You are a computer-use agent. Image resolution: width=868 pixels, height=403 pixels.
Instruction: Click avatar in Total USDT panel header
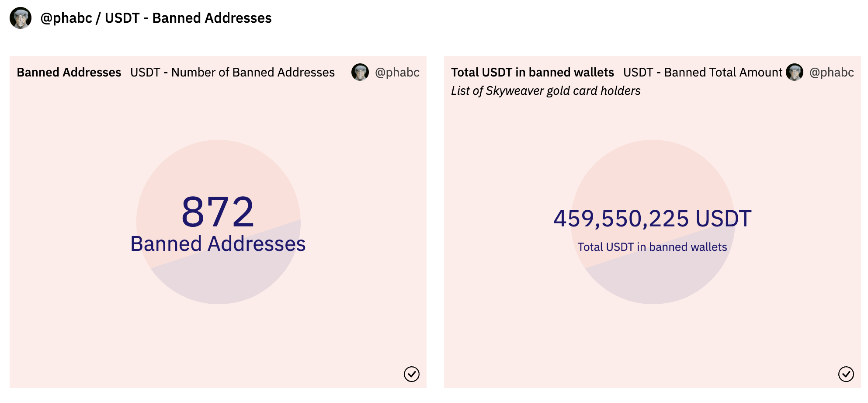pyautogui.click(x=795, y=72)
